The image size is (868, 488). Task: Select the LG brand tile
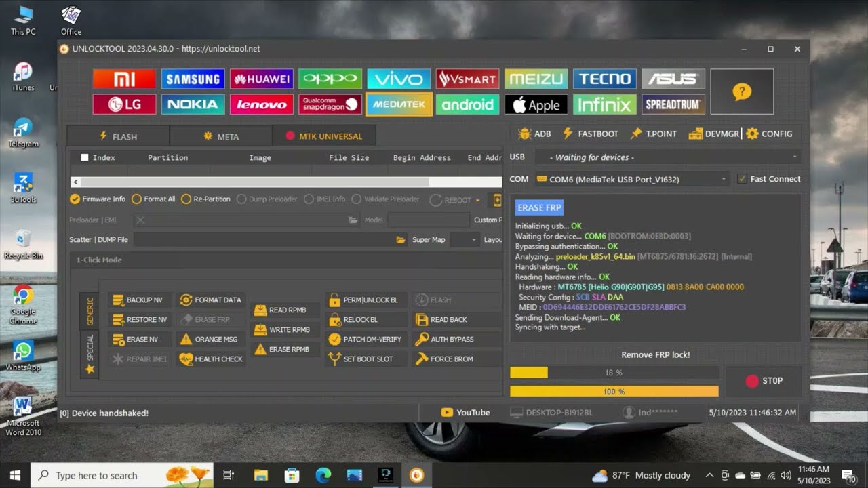[124, 104]
